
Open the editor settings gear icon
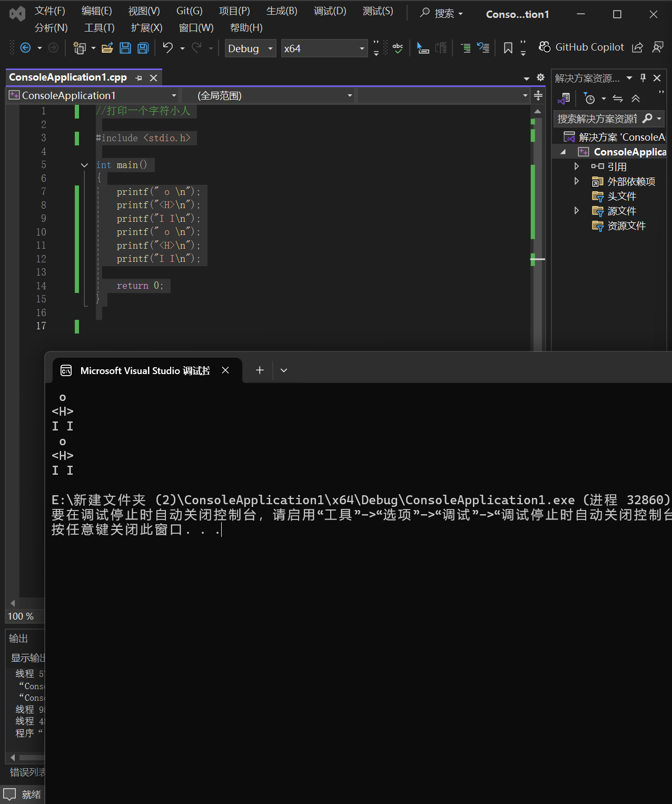(x=540, y=77)
